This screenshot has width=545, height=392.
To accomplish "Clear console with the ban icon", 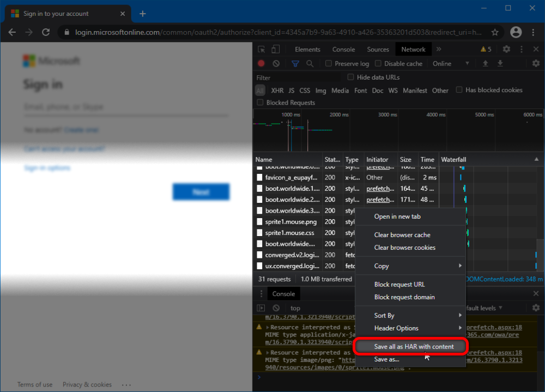I will tap(276, 308).
